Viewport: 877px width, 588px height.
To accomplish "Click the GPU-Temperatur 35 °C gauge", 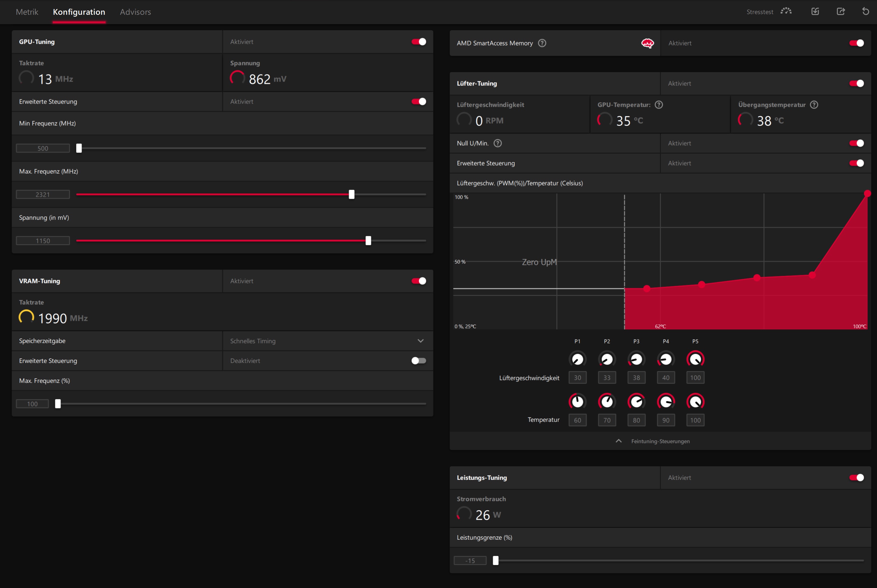I will [605, 120].
